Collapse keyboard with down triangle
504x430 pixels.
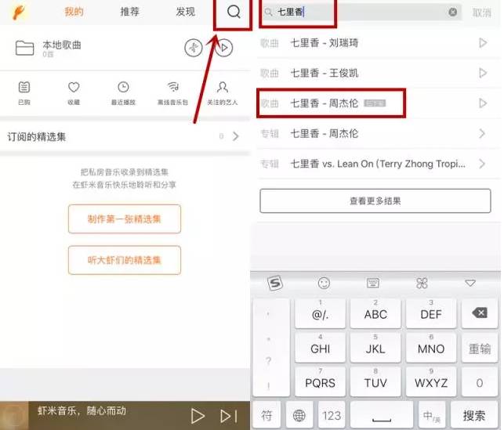pyautogui.click(x=470, y=284)
